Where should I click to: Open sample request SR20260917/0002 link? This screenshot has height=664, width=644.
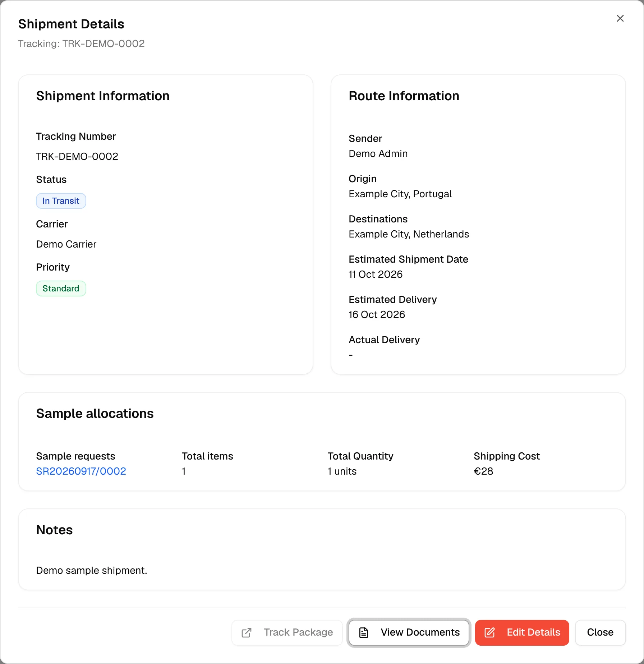click(81, 471)
